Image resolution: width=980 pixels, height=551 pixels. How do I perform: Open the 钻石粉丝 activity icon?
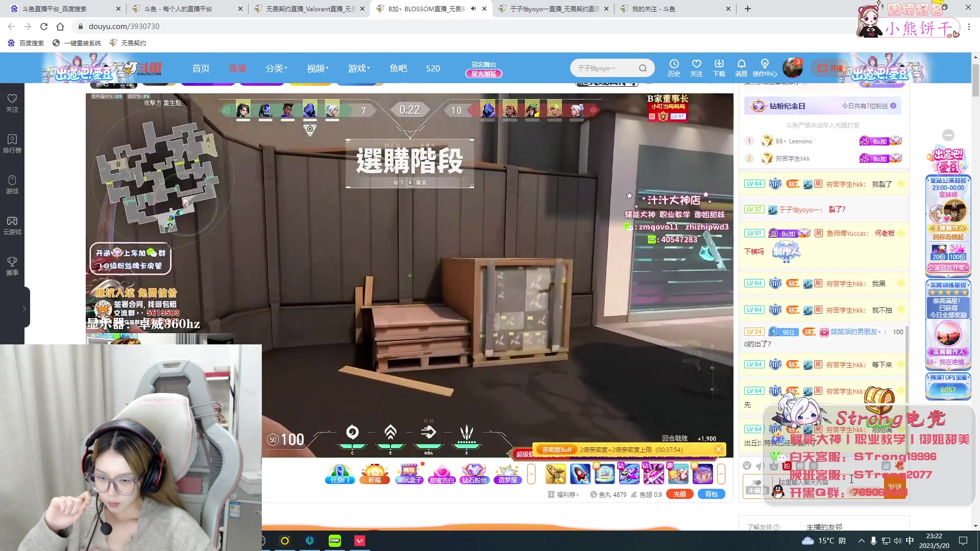[474, 474]
